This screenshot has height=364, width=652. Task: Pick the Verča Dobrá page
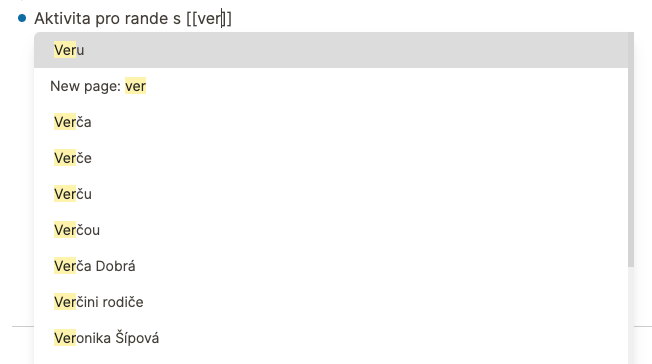point(331,266)
